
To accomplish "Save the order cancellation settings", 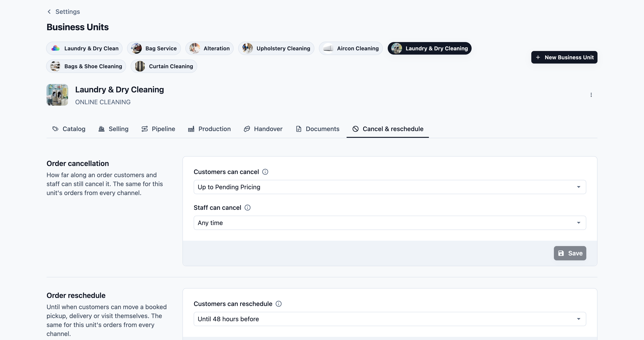I will coord(570,253).
